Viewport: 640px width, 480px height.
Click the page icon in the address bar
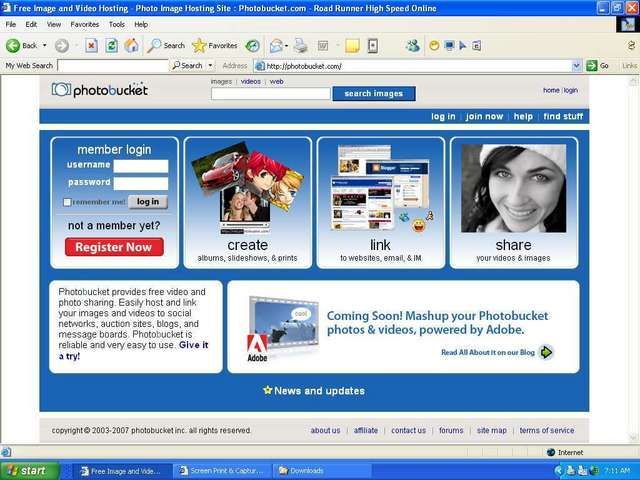[x=260, y=66]
